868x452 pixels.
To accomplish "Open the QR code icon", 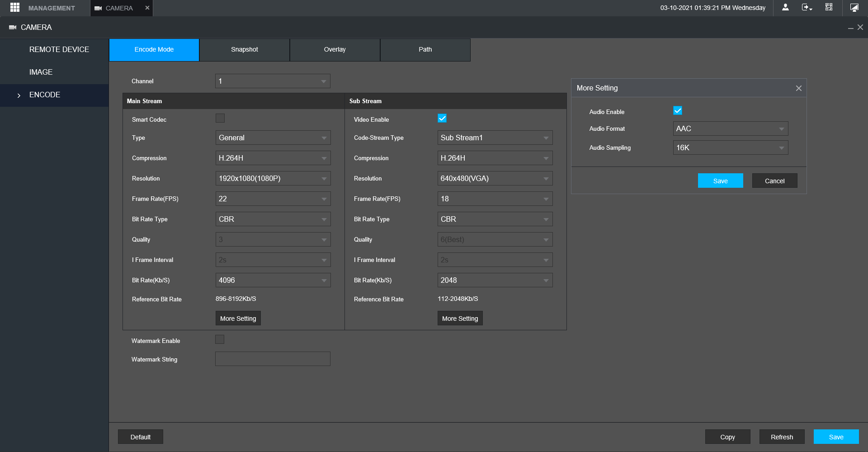I will tap(829, 7).
